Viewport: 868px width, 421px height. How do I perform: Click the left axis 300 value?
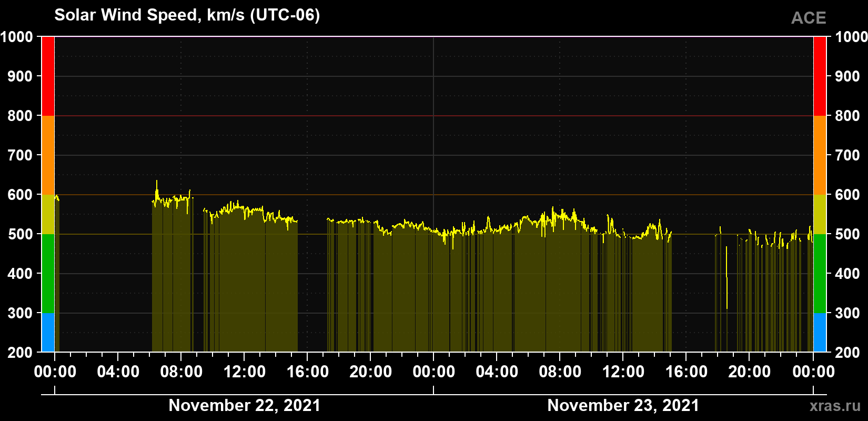click(x=21, y=313)
